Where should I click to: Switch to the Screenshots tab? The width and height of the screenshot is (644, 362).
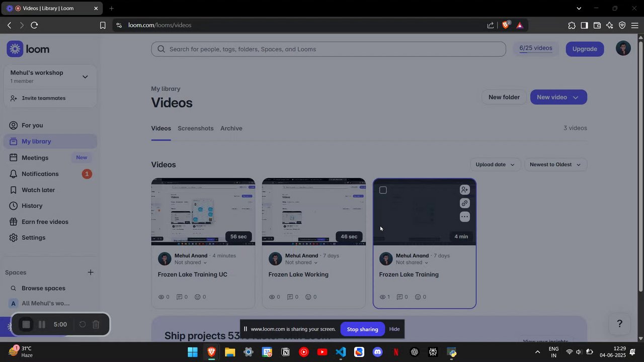[x=196, y=128]
